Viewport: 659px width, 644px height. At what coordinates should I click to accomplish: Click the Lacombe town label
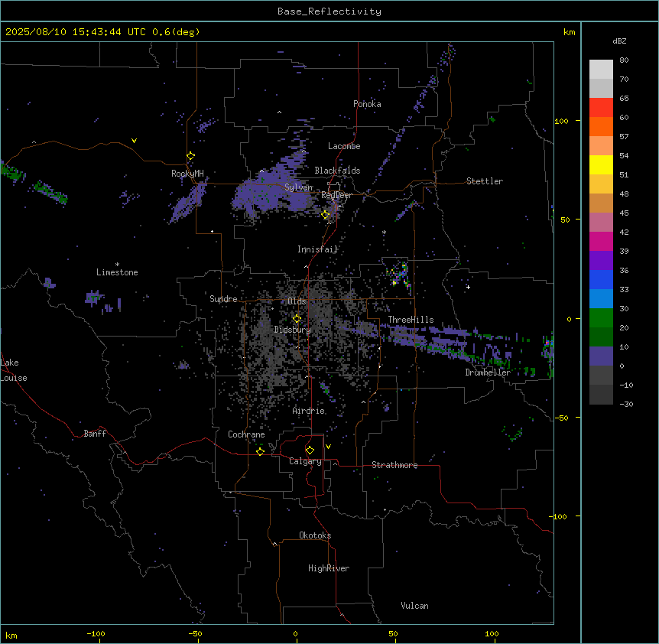344,146
